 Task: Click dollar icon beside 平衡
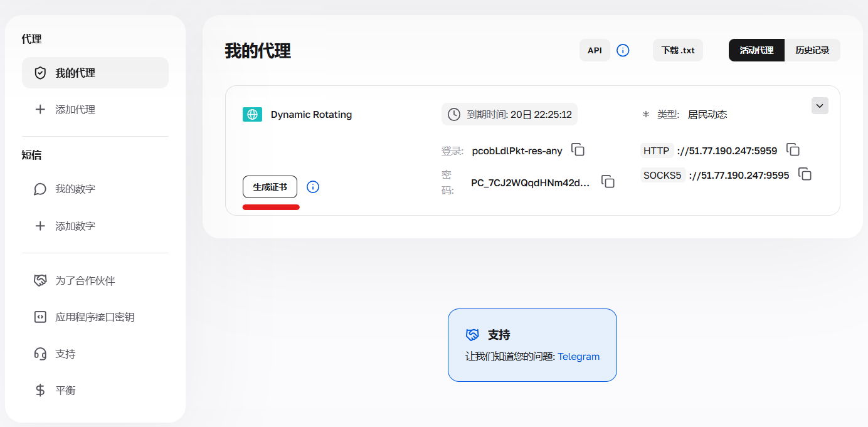tap(40, 390)
